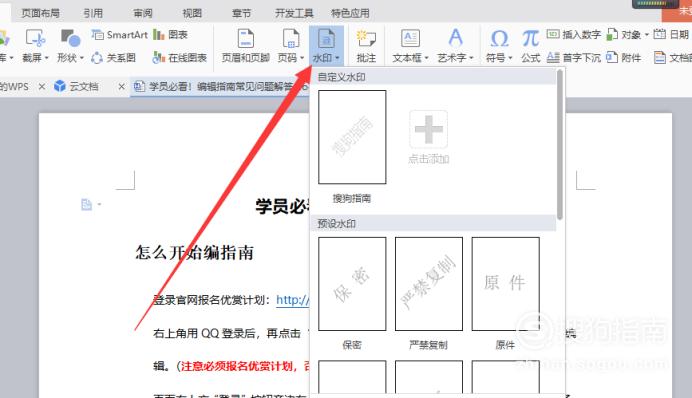The height and width of the screenshot is (398, 692).
Task: Open the 页面布局 ribbon tab
Action: pos(41,13)
